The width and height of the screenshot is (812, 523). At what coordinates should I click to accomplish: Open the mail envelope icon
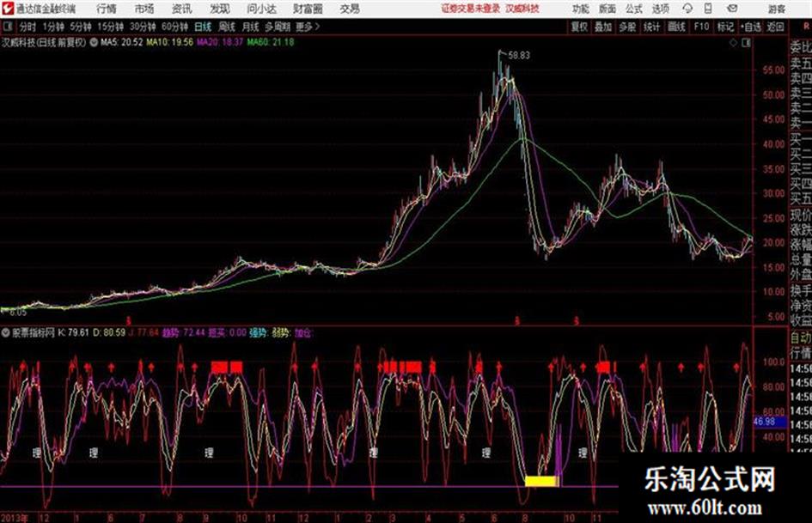tap(732, 9)
